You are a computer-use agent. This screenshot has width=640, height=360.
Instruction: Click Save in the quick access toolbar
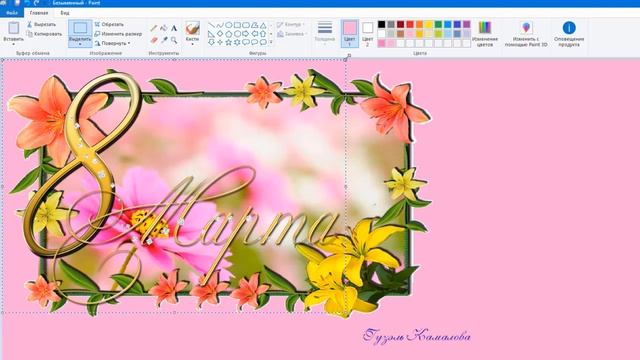coord(18,3)
